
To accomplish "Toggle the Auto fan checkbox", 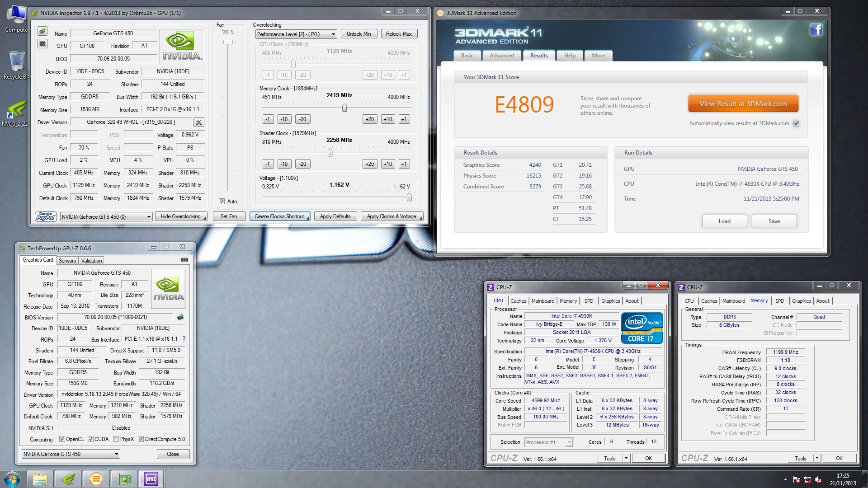I will 222,202.
